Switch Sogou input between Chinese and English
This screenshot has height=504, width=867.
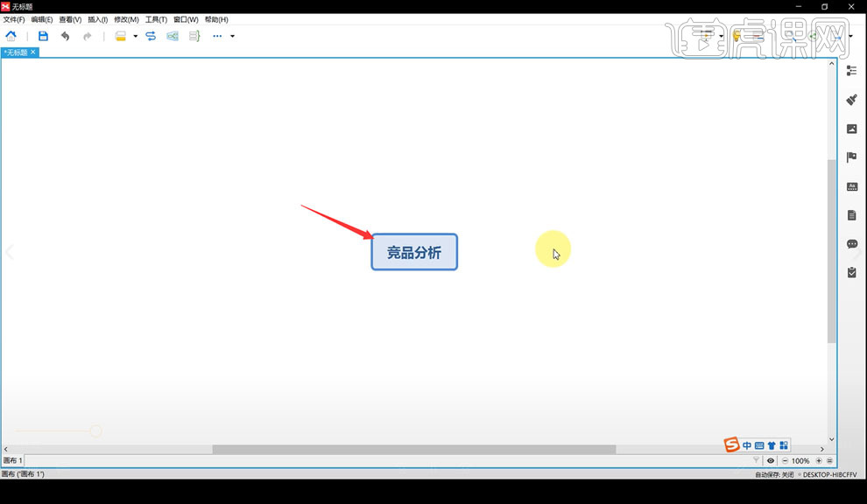click(x=747, y=445)
